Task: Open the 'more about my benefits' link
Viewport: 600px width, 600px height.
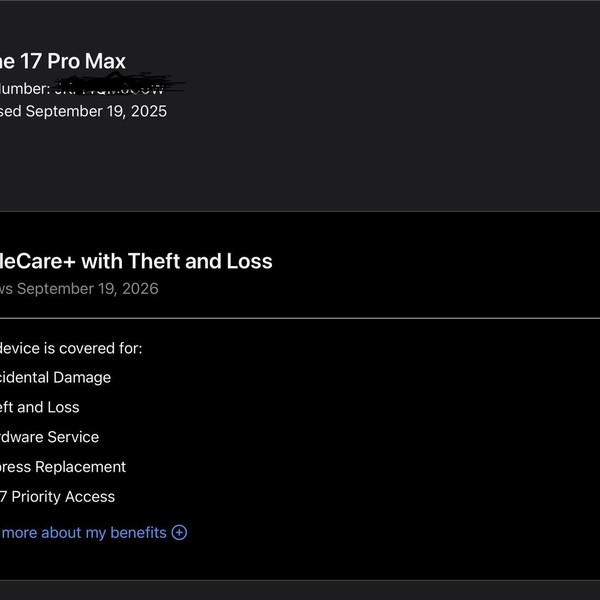Action: [84, 532]
